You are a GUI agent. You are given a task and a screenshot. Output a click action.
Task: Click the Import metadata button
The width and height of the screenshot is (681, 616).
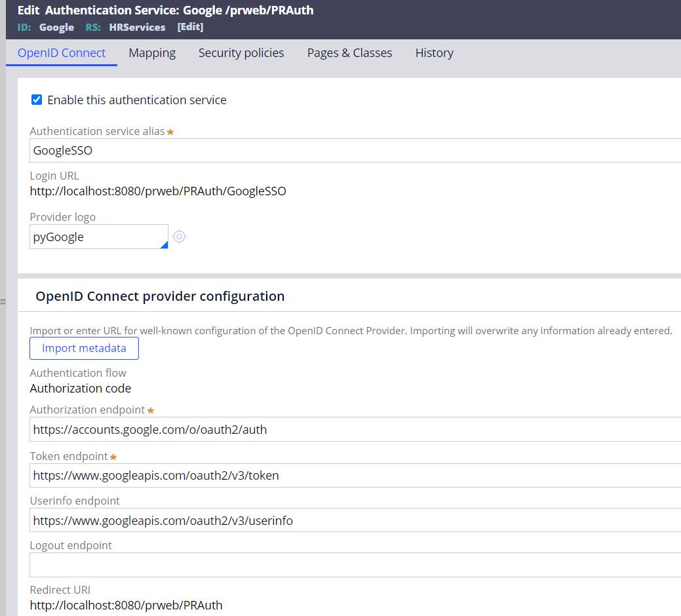coord(84,348)
